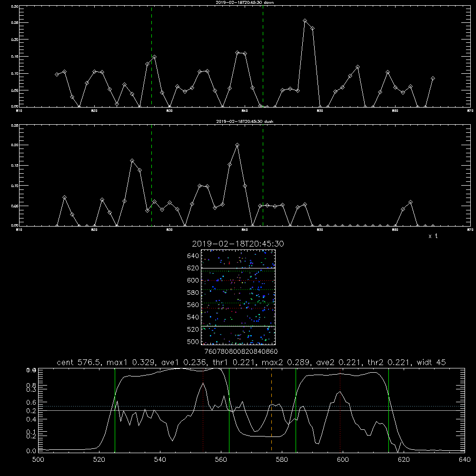This screenshot has width=476, height=476.
Task: Click the green vertical line near 525 in bottom plot
Action: 115,410
